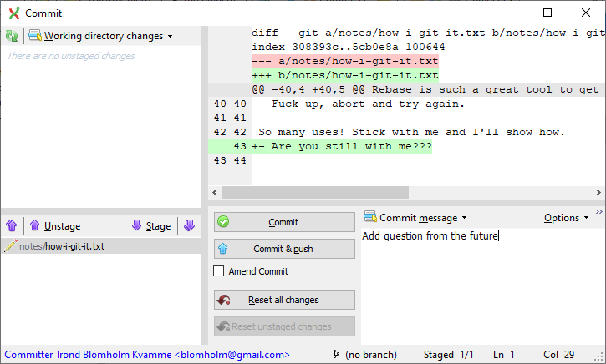
Task: Click the blue up-arrow icon on Commit & push
Action: pos(223,249)
